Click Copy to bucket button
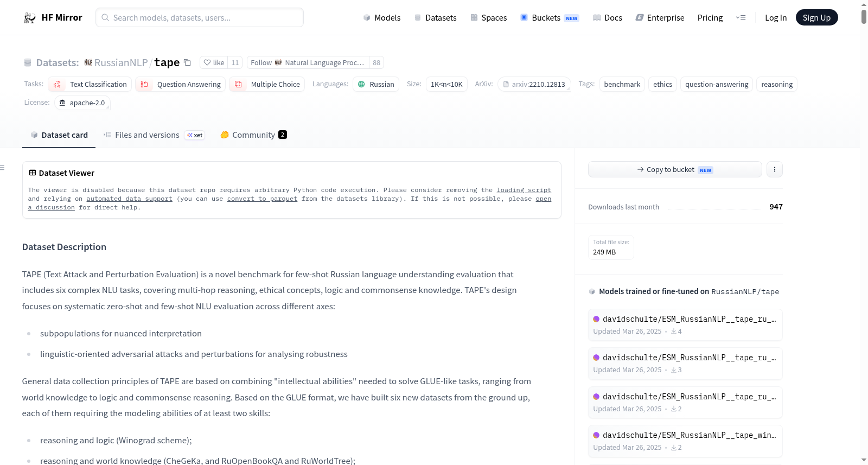The image size is (868, 465). point(675,169)
